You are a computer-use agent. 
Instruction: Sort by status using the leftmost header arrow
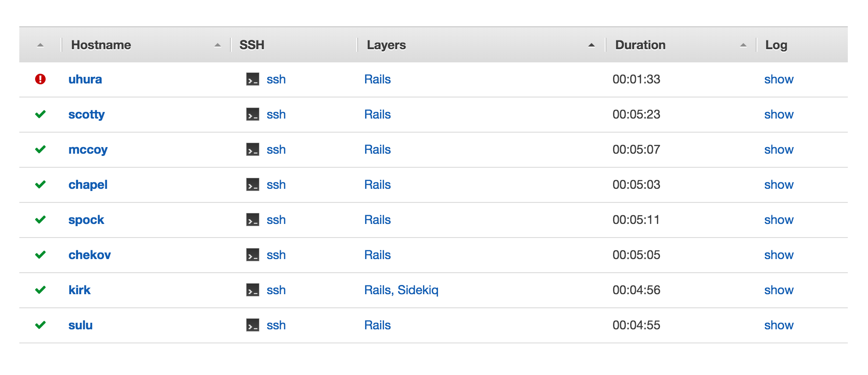(40, 44)
